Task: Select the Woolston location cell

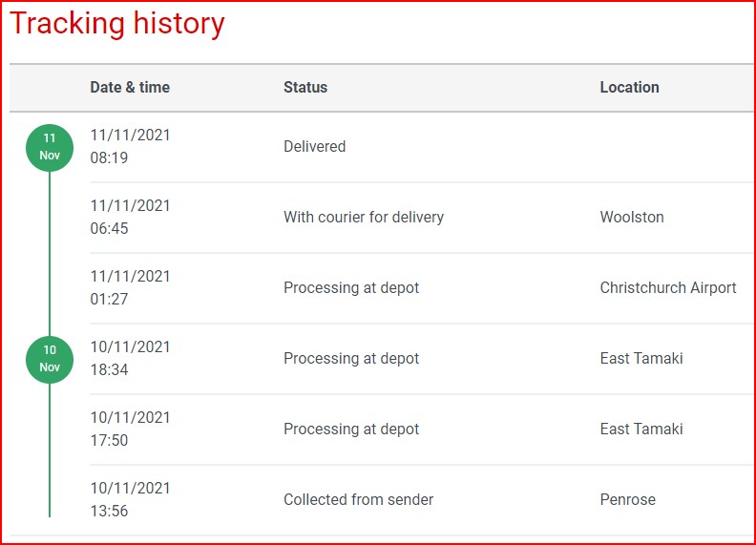Action: point(632,218)
